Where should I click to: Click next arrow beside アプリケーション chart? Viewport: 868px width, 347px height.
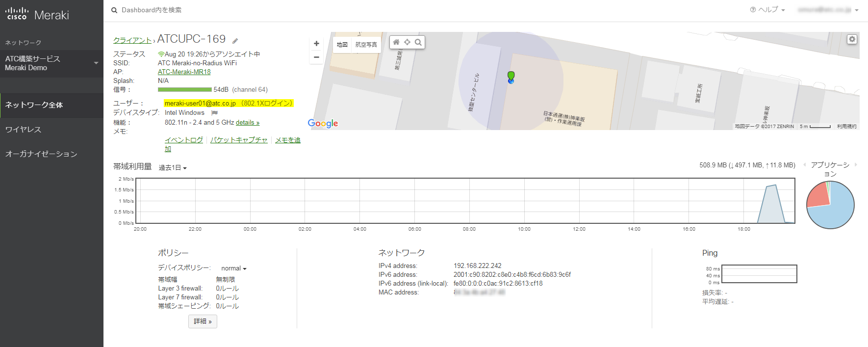click(856, 165)
